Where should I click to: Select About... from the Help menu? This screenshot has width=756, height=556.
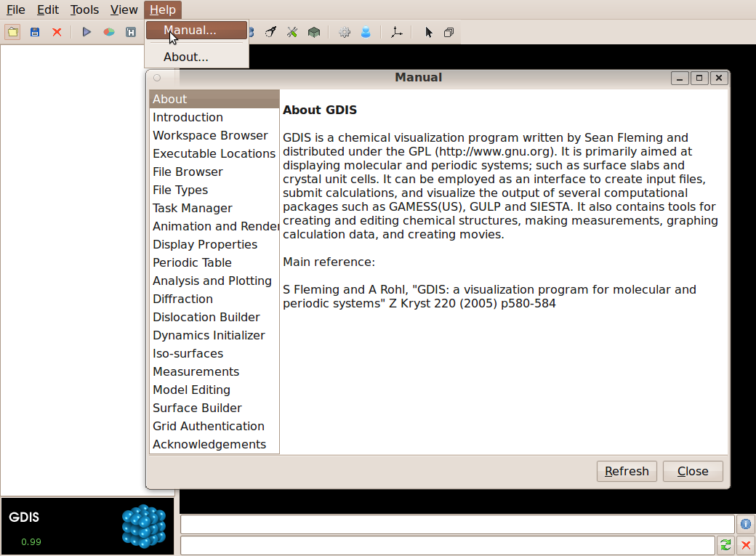[x=185, y=57]
